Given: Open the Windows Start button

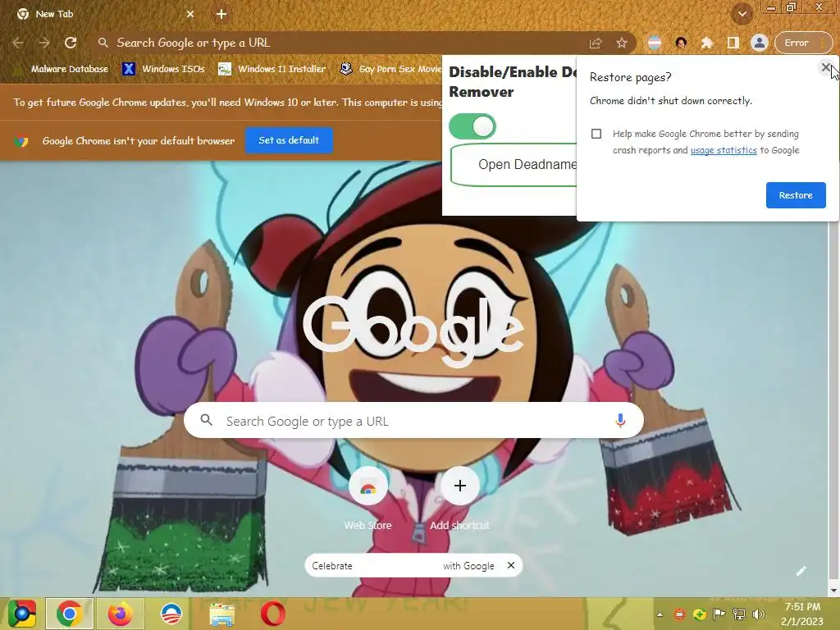Looking at the screenshot, I should 21,614.
